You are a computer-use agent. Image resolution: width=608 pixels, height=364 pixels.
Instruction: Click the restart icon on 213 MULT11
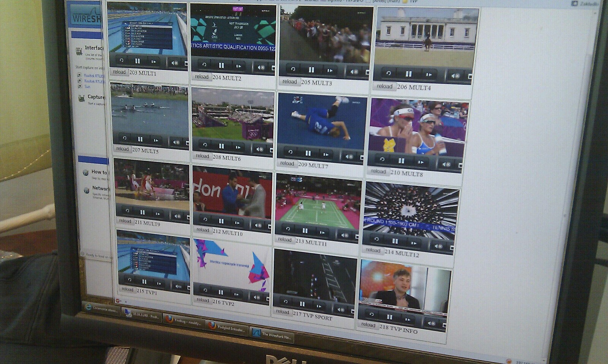coord(288,229)
